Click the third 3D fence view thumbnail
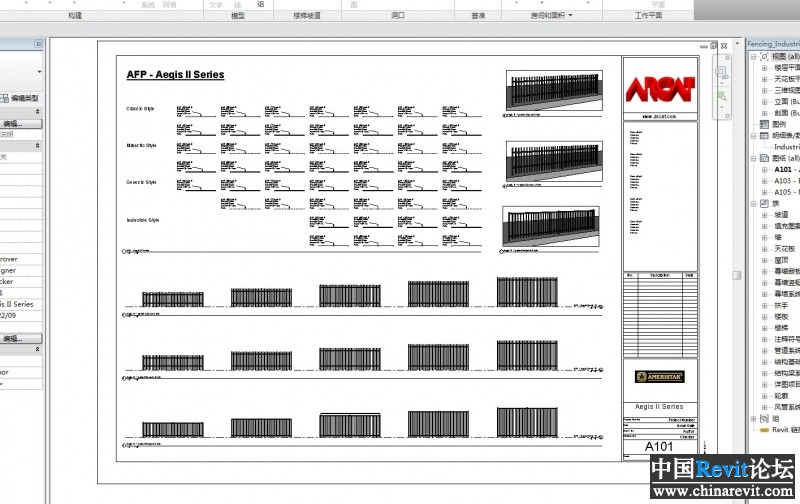Image resolution: width=800 pixels, height=504 pixels. (551, 227)
